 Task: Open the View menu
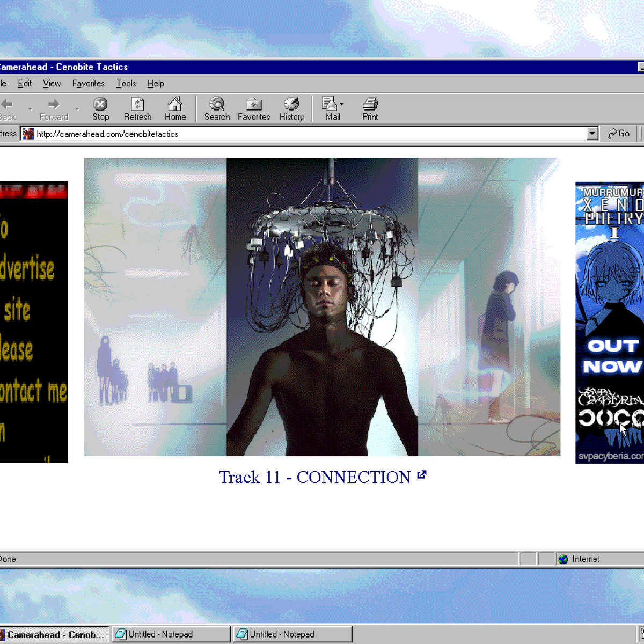click(x=52, y=84)
